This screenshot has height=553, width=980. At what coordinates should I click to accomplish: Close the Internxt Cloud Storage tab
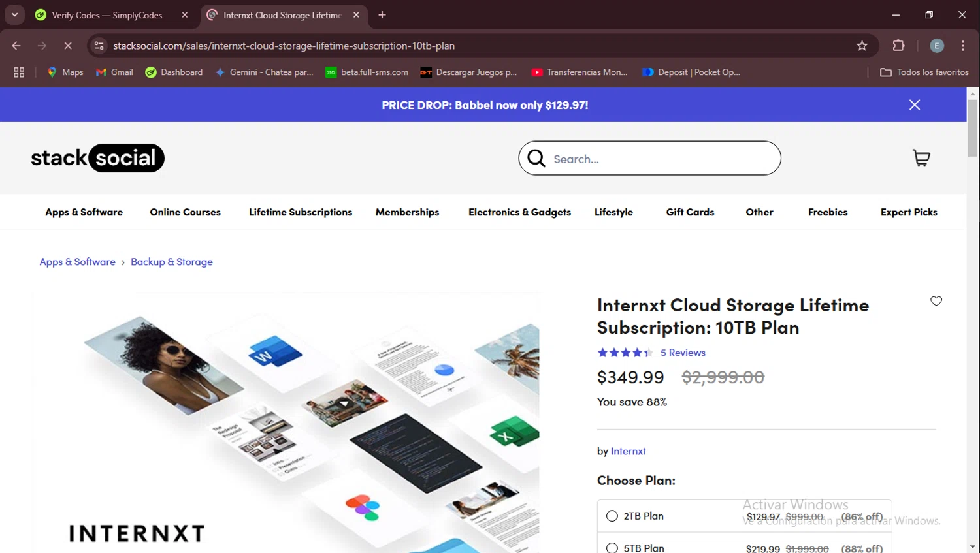tap(356, 15)
